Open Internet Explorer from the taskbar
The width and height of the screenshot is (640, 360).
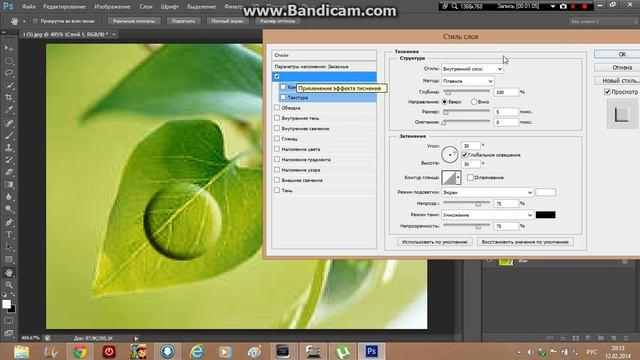tap(197, 351)
